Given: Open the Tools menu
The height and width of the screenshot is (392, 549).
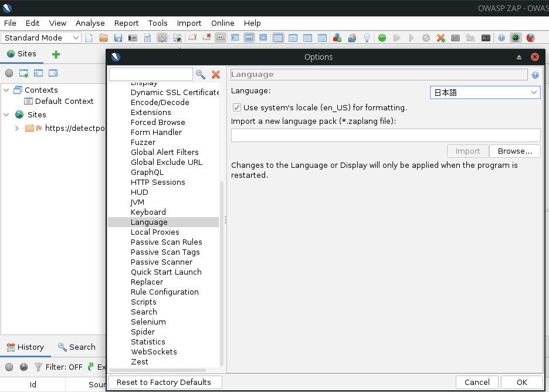Looking at the screenshot, I should click(x=158, y=23).
